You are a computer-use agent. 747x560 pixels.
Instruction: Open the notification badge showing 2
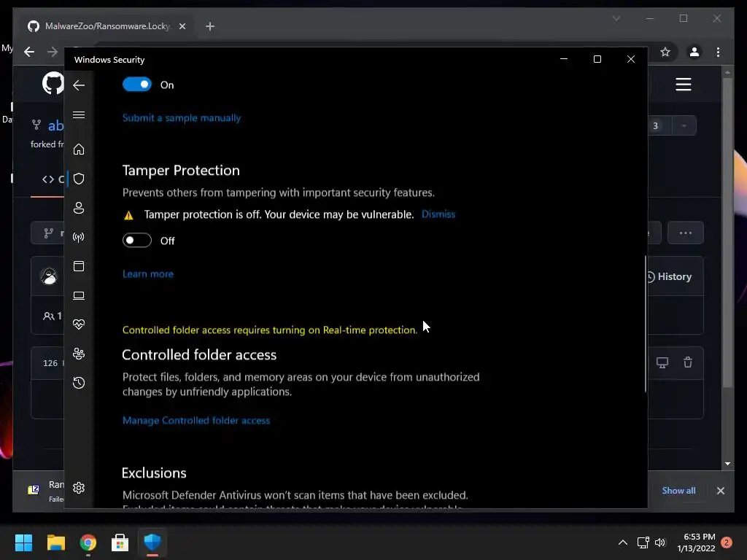point(727,542)
